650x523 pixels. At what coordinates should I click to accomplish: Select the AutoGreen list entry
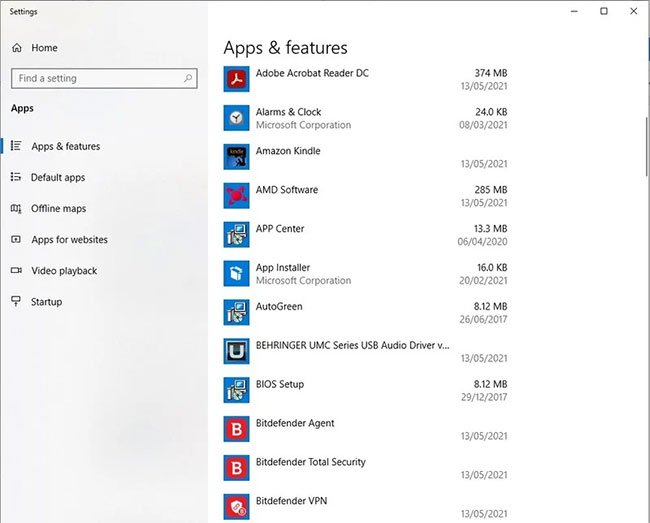(x=366, y=312)
